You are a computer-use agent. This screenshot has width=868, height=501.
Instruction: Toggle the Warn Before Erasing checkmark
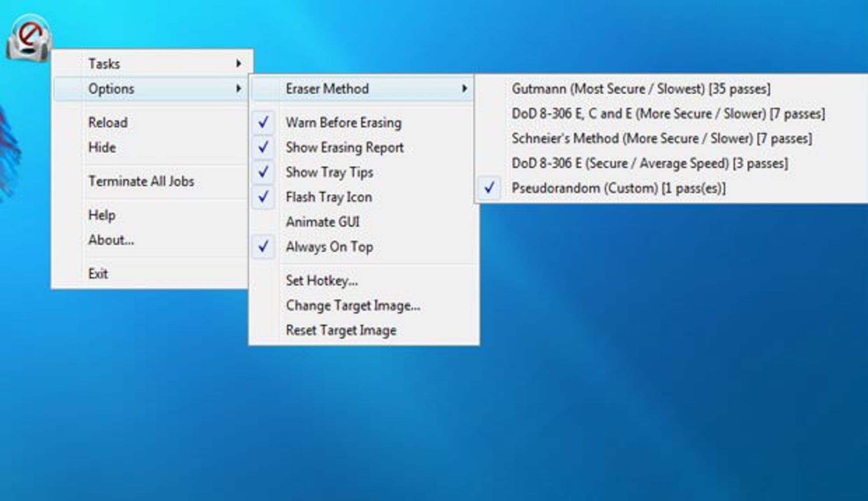click(343, 122)
